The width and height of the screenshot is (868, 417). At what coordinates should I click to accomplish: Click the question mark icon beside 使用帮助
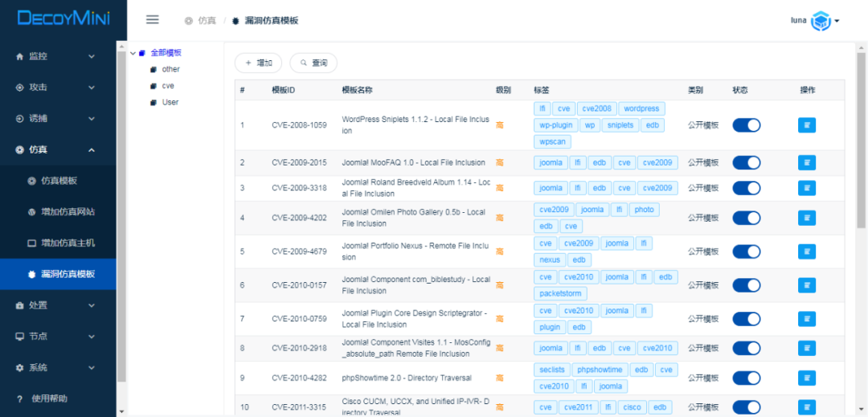20,399
